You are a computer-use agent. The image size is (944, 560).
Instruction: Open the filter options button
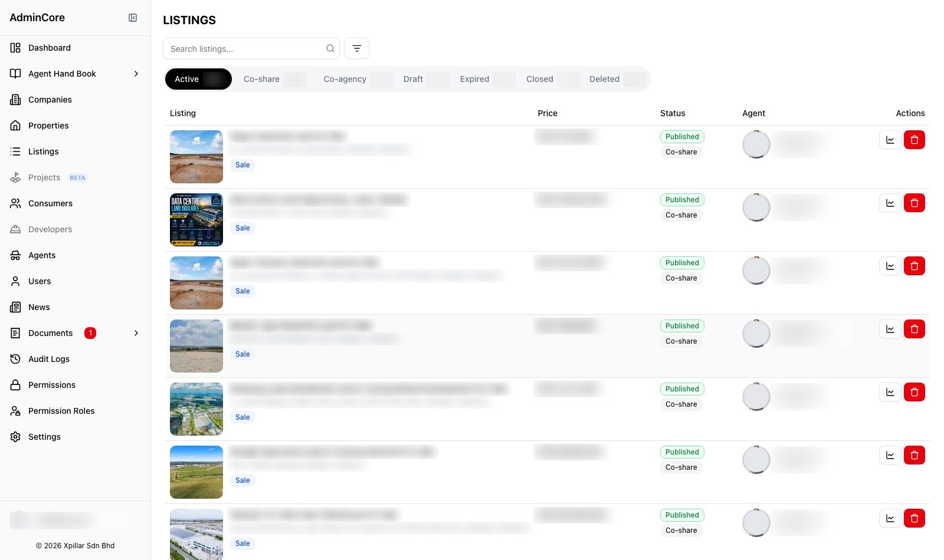pos(357,48)
